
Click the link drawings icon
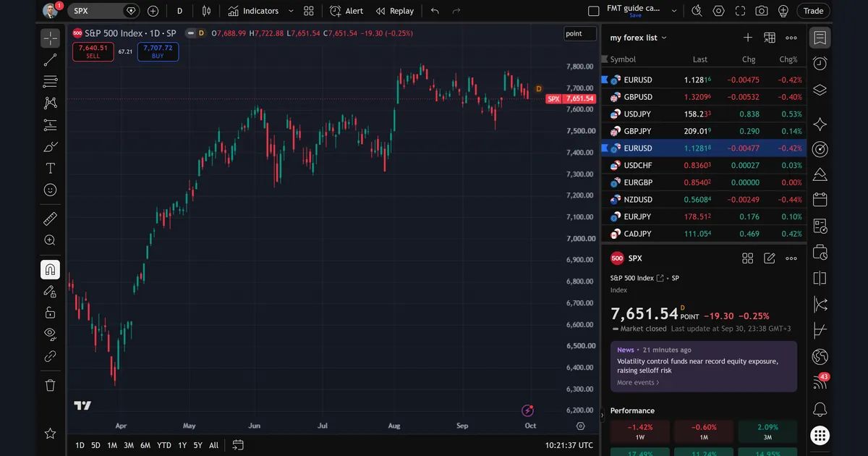click(50, 355)
